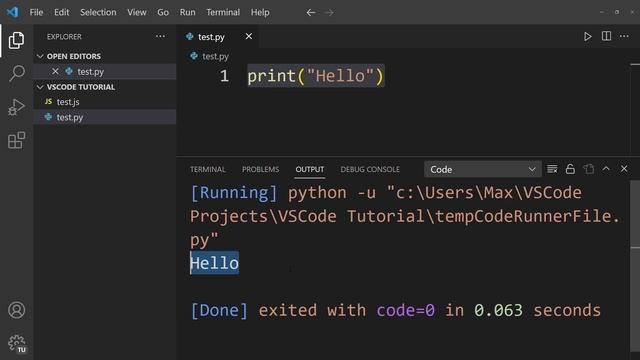Viewport: 640px width, 360px height.
Task: Close the bottom panel
Action: (624, 169)
